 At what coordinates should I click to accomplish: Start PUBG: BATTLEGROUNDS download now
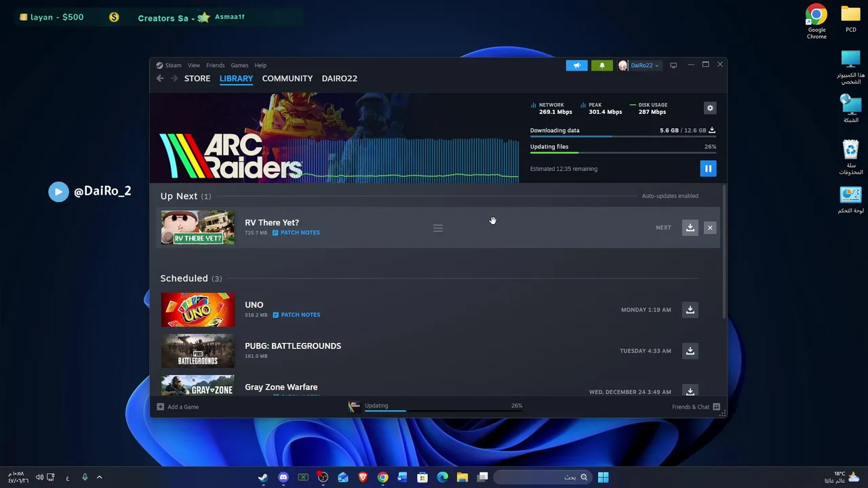coord(690,351)
